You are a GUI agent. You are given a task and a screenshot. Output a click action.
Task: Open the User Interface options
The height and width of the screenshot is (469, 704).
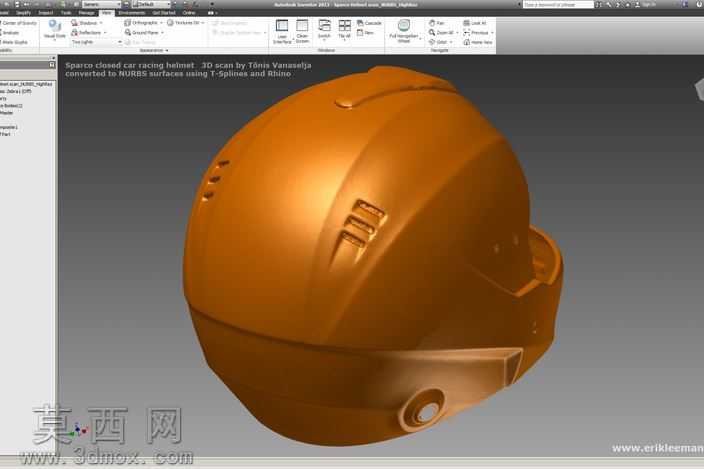tap(282, 31)
